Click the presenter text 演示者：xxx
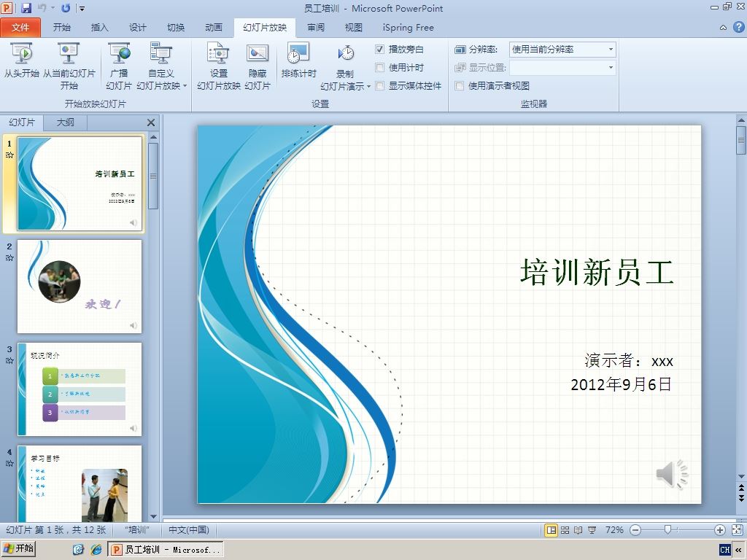The width and height of the screenshot is (747, 560). click(629, 360)
